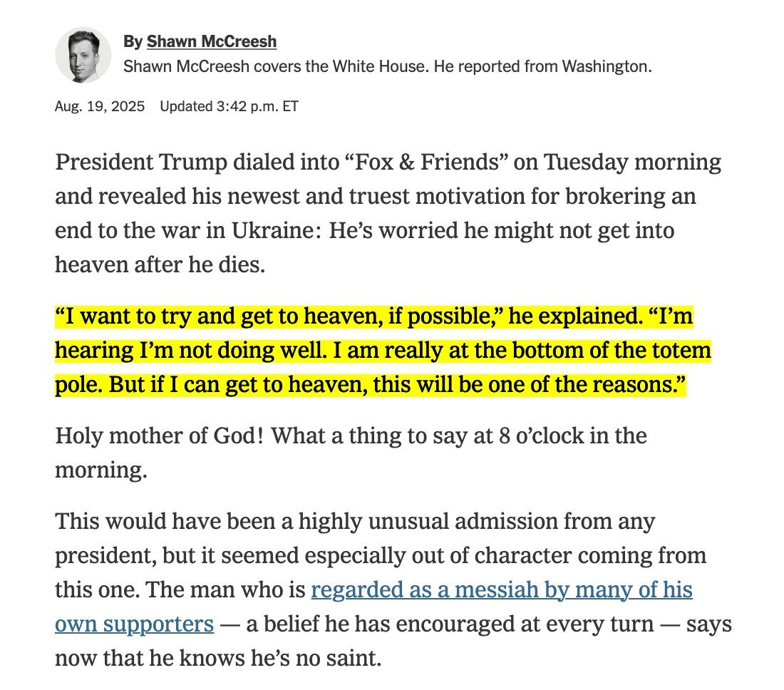This screenshot has width=784, height=690.
Task: Click the "Updated 3:42 p.m. ET" timestamp
Action: 229,106
